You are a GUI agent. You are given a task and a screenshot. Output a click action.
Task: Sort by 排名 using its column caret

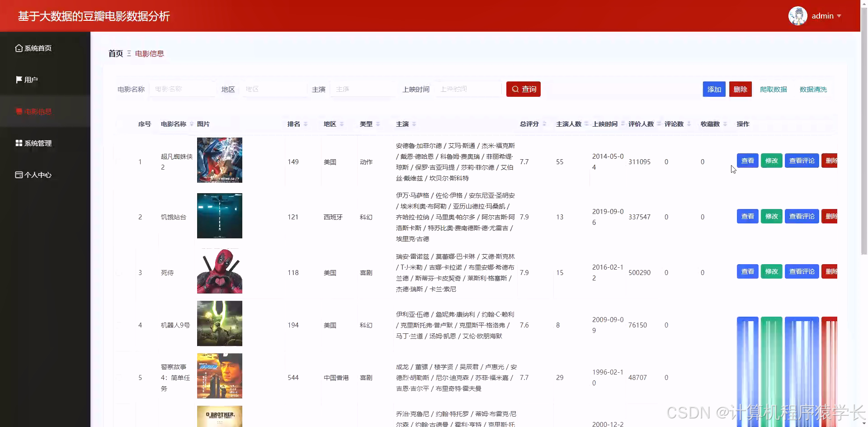tap(306, 123)
